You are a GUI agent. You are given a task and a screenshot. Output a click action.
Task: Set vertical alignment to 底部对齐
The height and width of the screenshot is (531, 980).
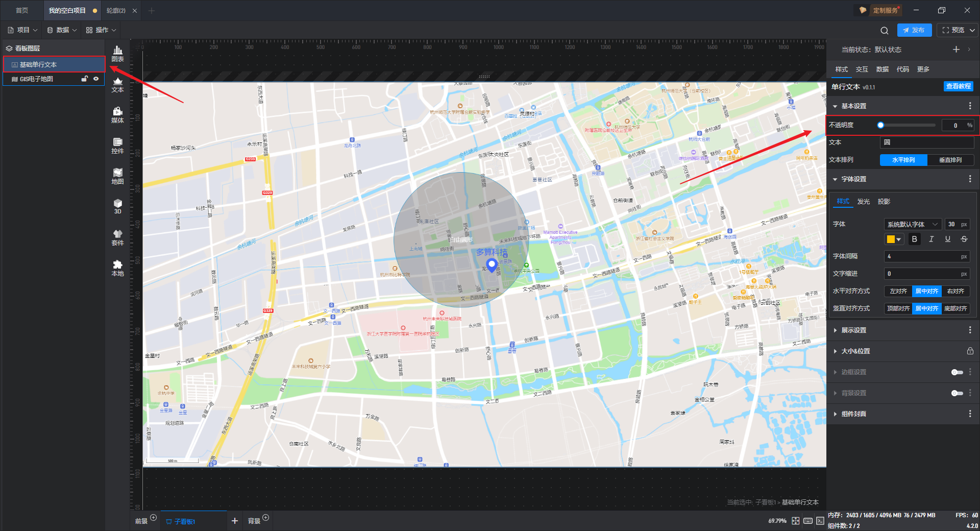(x=955, y=308)
